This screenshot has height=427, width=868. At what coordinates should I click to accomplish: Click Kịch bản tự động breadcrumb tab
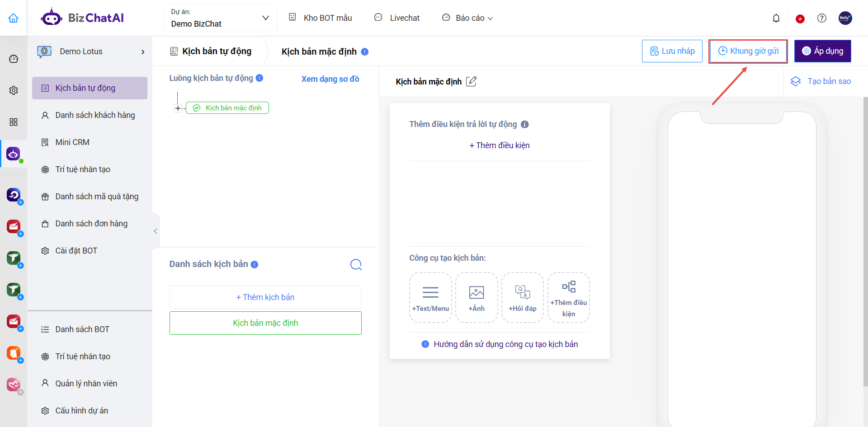pos(211,52)
